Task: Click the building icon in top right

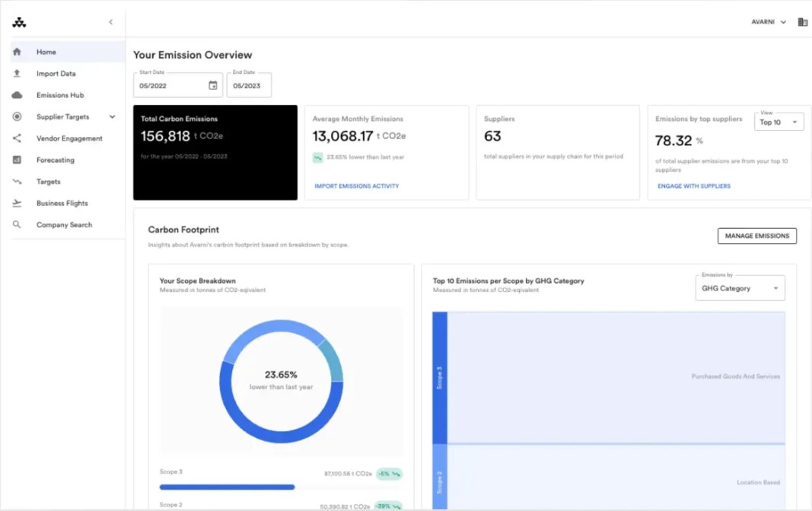Action: coord(802,22)
